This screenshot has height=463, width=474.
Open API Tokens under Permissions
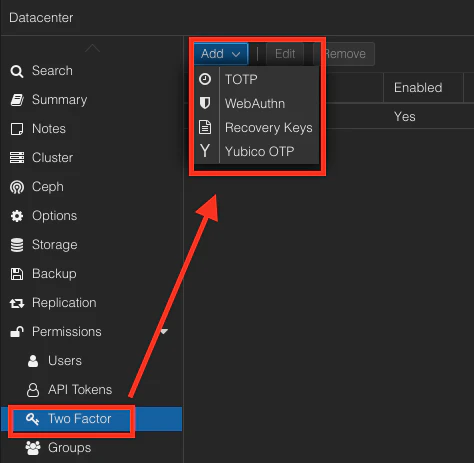click(91, 390)
